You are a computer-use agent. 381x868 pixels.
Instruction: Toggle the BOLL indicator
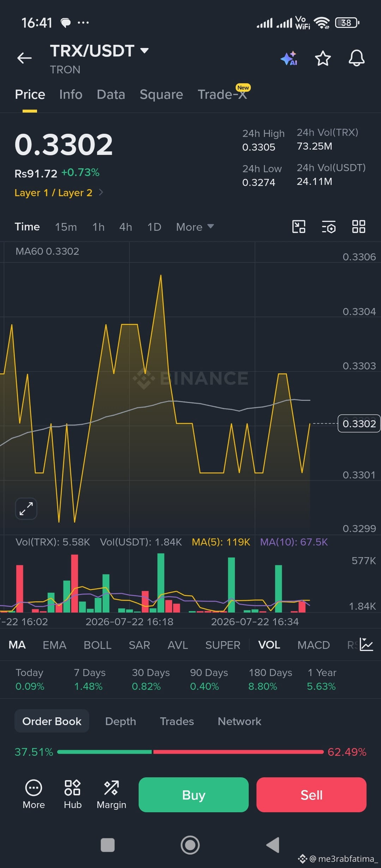tap(97, 645)
